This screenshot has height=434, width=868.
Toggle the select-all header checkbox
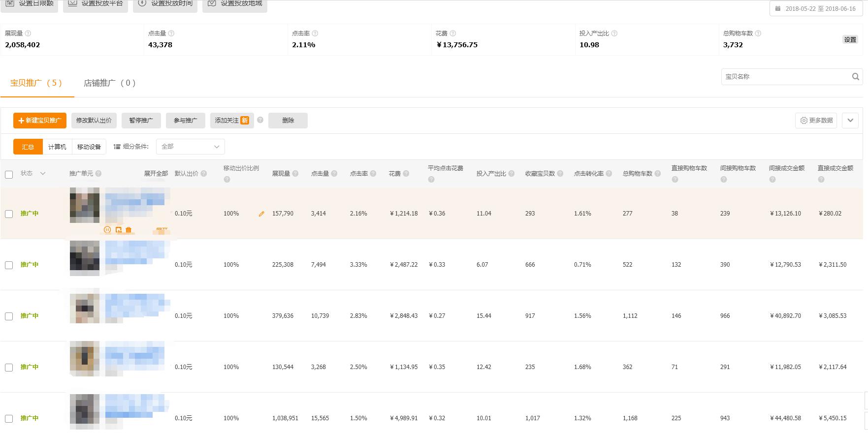point(9,174)
